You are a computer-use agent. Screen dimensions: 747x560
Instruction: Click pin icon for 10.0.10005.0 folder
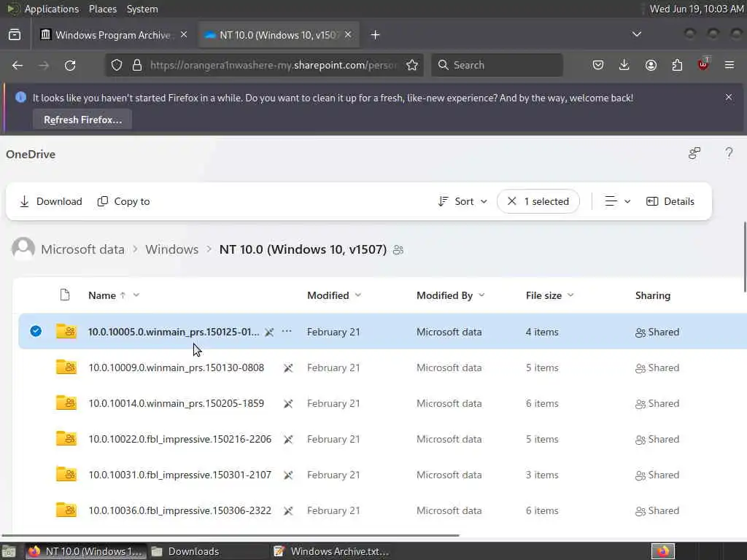pos(269,332)
